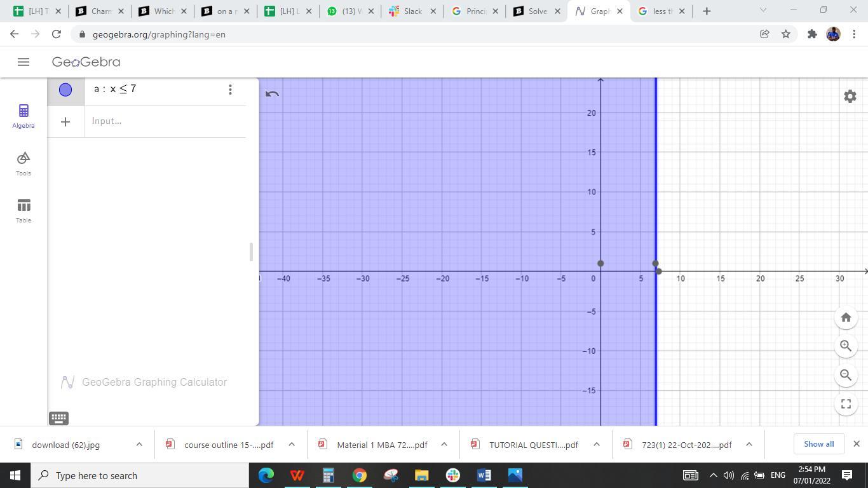Image resolution: width=868 pixels, height=488 pixels.
Task: Open the Chrome three-dot menu
Action: (855, 34)
